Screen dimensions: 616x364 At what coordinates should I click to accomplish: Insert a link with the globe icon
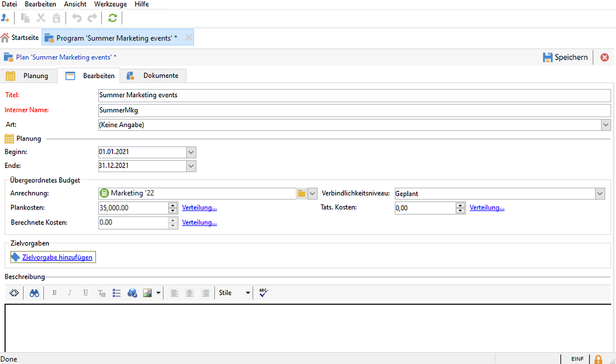pyautogui.click(x=132, y=293)
